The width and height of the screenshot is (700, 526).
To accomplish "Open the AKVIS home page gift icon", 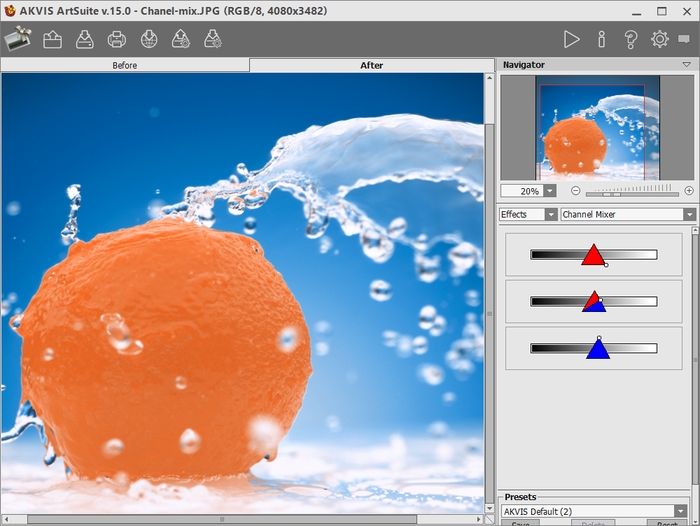I will (18, 39).
